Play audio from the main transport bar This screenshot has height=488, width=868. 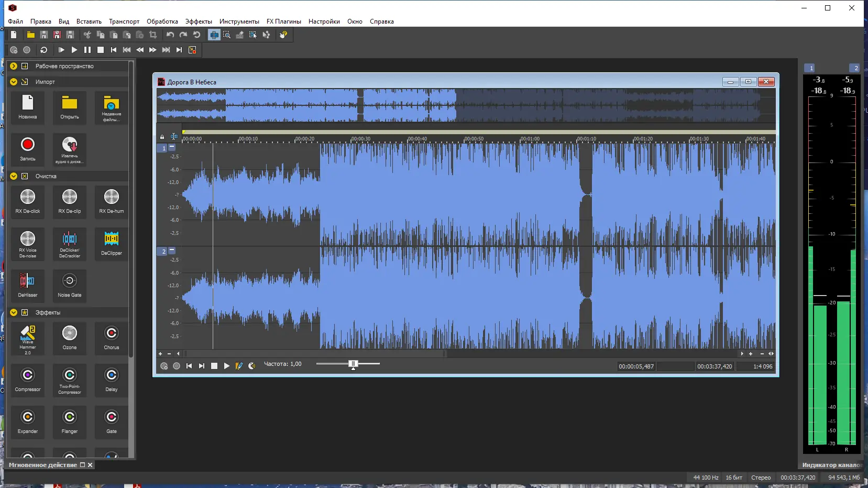pyautogui.click(x=74, y=50)
